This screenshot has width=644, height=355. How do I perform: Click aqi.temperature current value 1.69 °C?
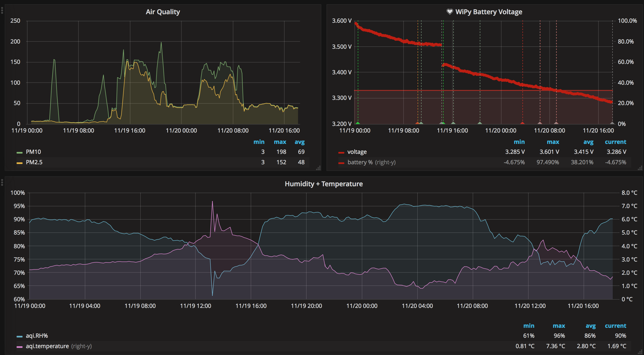[617, 346]
